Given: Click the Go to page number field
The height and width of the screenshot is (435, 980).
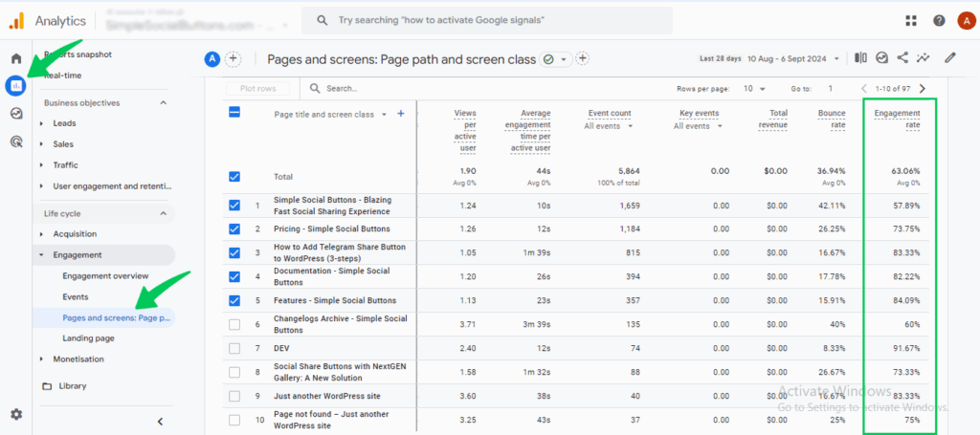Looking at the screenshot, I should coord(831,89).
